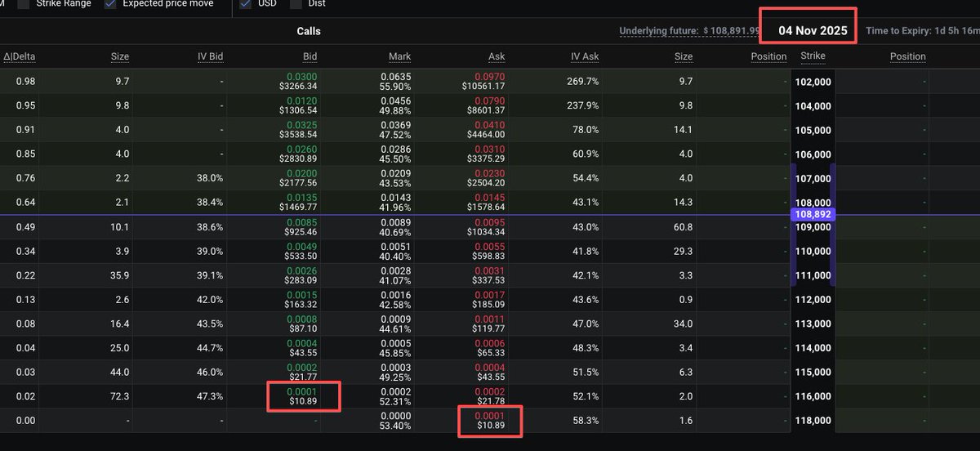The width and height of the screenshot is (980, 451).
Task: Click the 0.0300 bid price $3266.34
Action: click(x=297, y=81)
